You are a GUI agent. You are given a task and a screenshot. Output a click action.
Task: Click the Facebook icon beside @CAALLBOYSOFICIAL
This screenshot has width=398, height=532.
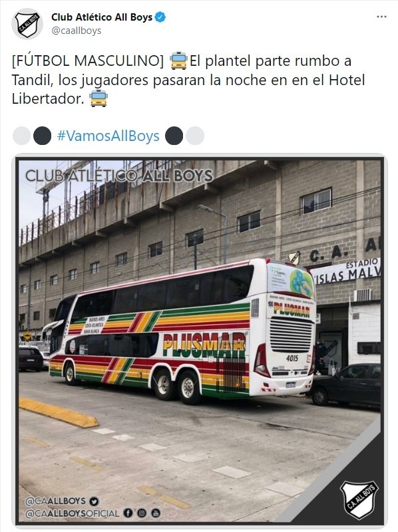(x=128, y=513)
